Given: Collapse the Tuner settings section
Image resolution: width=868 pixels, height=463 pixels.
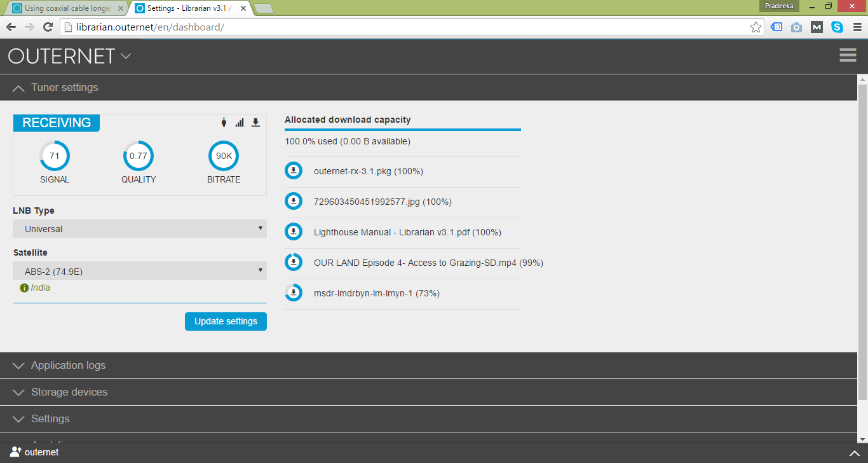Looking at the screenshot, I should pyautogui.click(x=428, y=87).
